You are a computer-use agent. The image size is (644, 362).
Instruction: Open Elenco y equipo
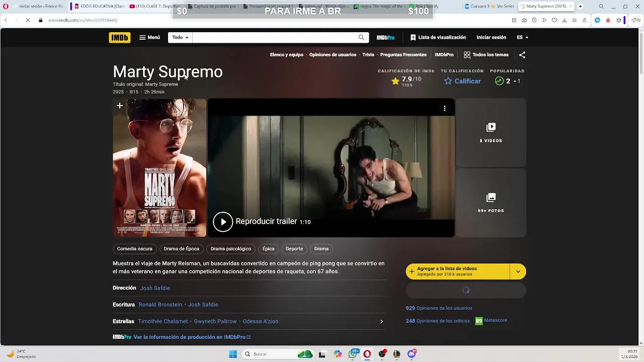point(286,55)
